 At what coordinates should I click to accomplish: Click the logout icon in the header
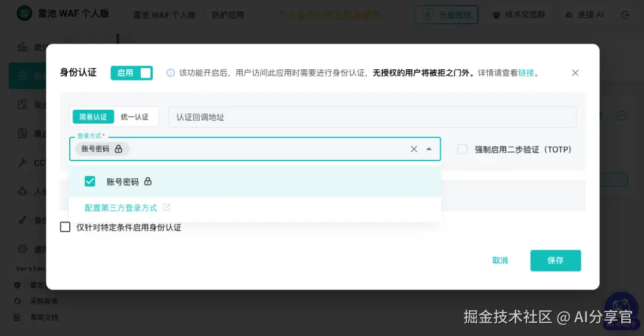point(625,15)
